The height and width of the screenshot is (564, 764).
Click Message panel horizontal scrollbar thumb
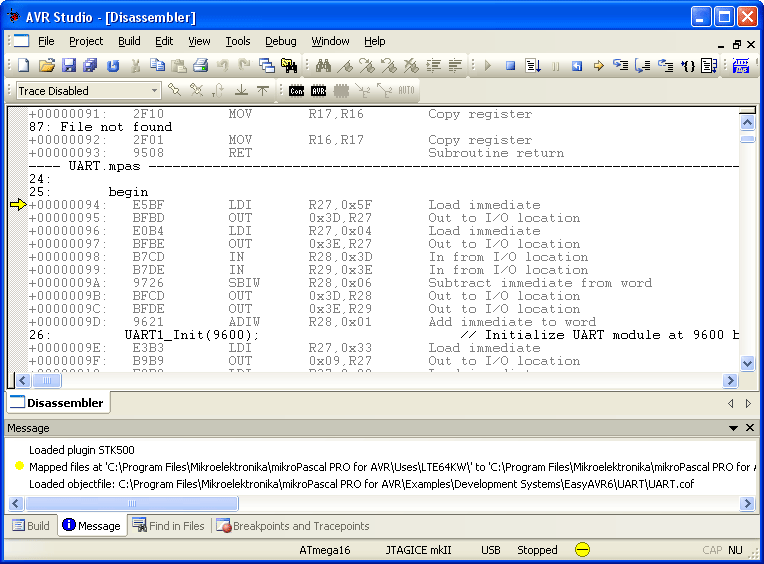(x=132, y=503)
